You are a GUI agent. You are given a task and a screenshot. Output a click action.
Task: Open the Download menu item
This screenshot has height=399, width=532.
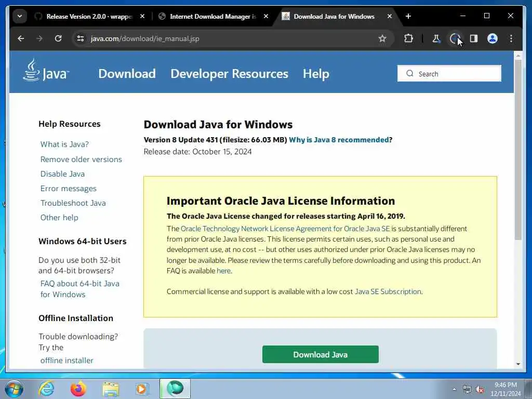point(127,74)
